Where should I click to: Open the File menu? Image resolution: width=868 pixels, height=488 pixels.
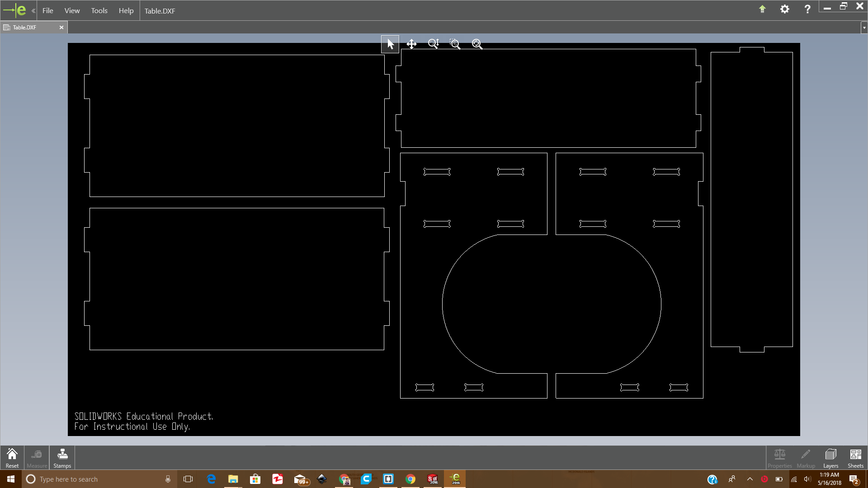click(47, 11)
